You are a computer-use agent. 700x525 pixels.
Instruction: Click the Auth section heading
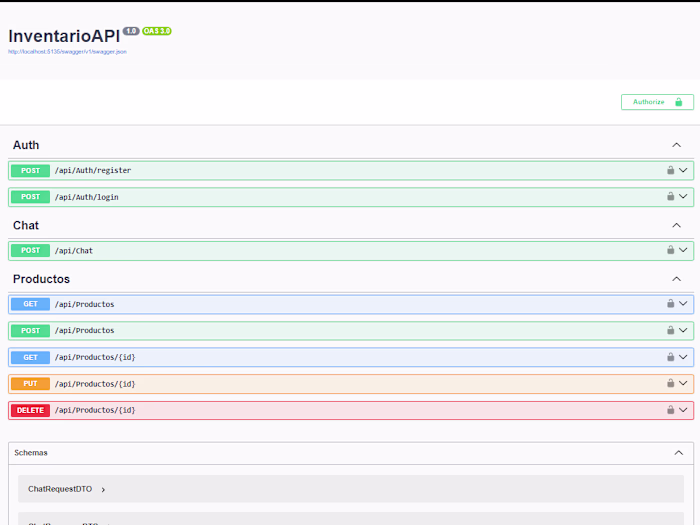point(26,145)
